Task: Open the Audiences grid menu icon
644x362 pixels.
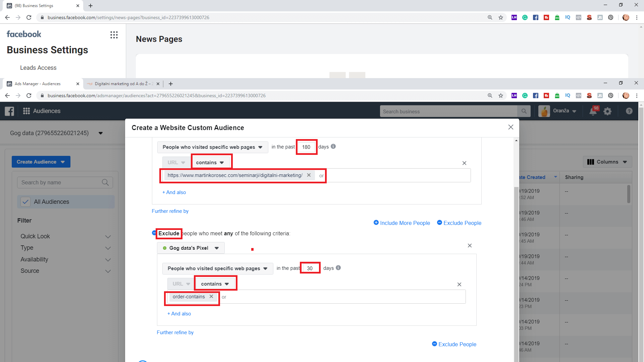Action: pos(26,111)
